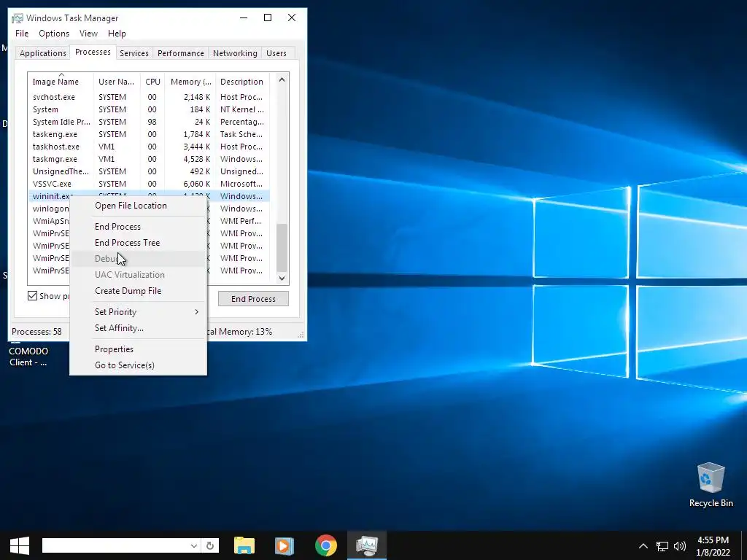
Task: Switch to the Performance tab
Action: click(181, 52)
